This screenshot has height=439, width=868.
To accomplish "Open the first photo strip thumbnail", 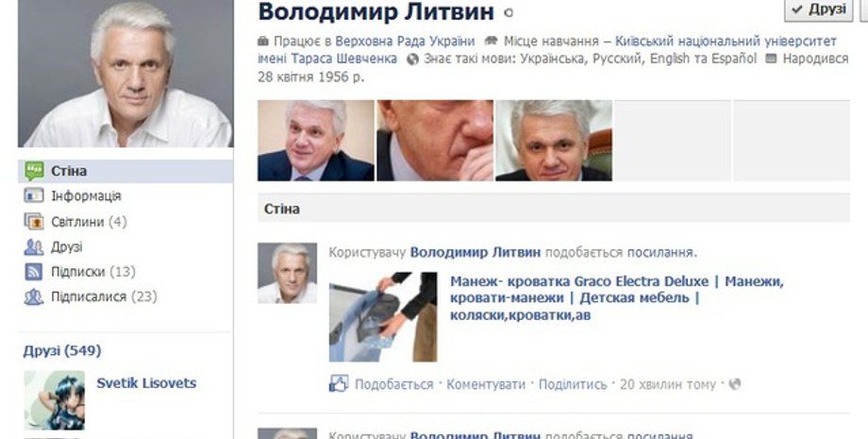I will tap(315, 141).
